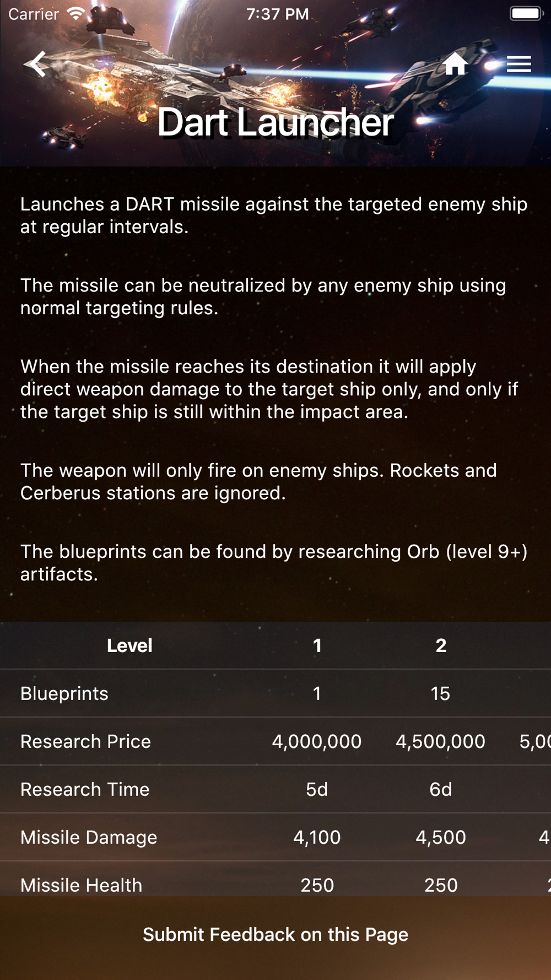Image resolution: width=551 pixels, height=980 pixels.
Task: Tap the 6d research time cell
Action: (x=441, y=789)
